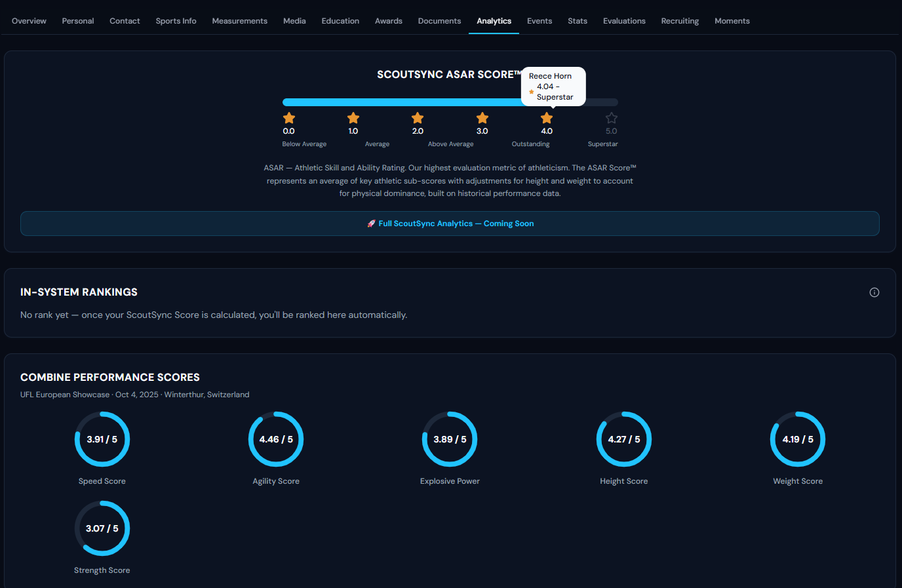Click the 'Speed Score' label

pyautogui.click(x=102, y=481)
